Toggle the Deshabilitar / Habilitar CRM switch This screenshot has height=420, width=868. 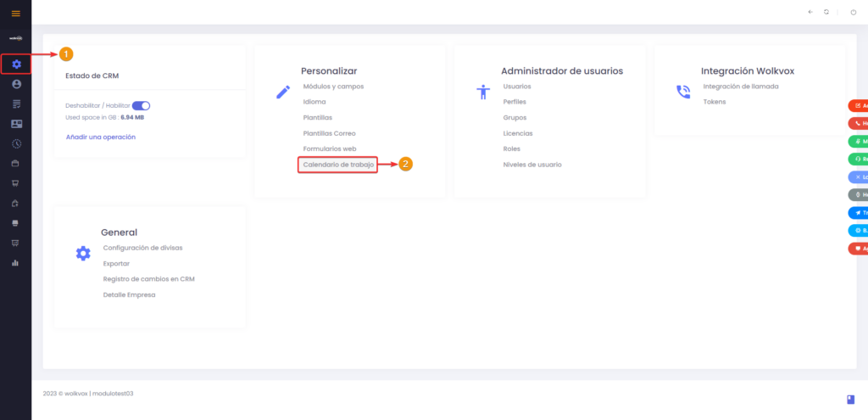[142, 106]
